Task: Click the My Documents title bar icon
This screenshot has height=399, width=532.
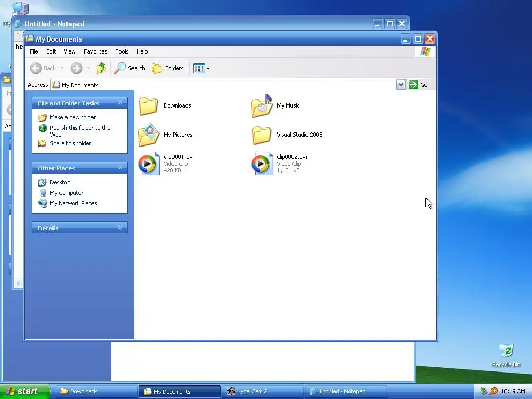Action: pyautogui.click(x=30, y=38)
